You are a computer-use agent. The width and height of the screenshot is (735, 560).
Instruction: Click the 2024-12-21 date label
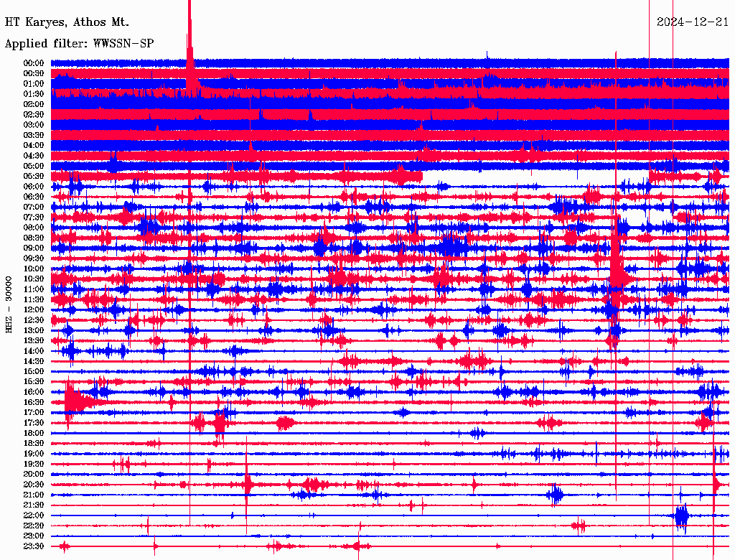tap(693, 22)
